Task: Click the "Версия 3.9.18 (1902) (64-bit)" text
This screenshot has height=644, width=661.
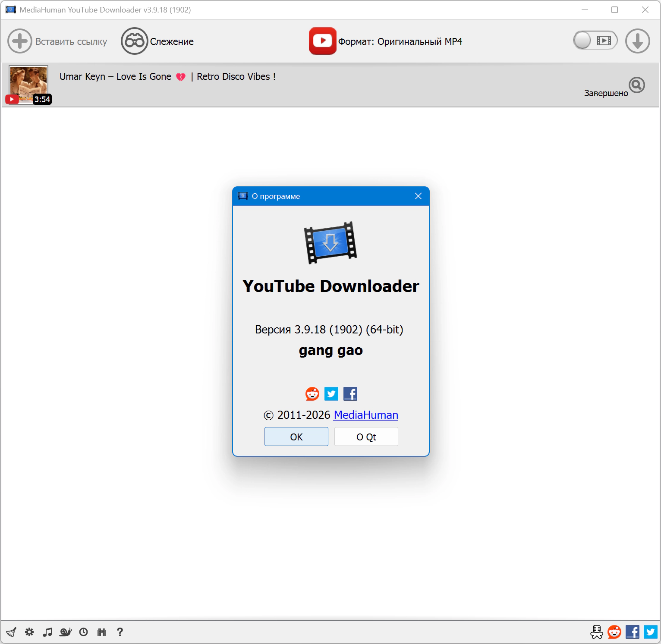Action: 329,330
